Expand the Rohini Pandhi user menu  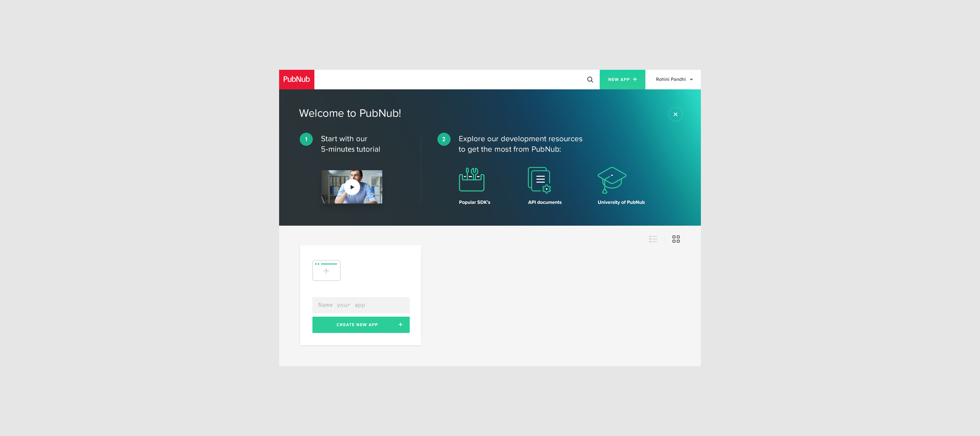(x=674, y=80)
